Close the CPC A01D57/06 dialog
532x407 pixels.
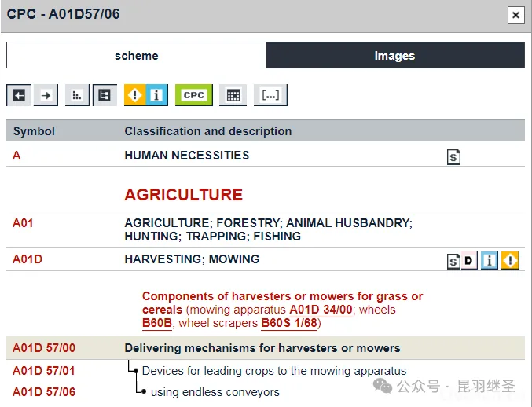coord(515,15)
